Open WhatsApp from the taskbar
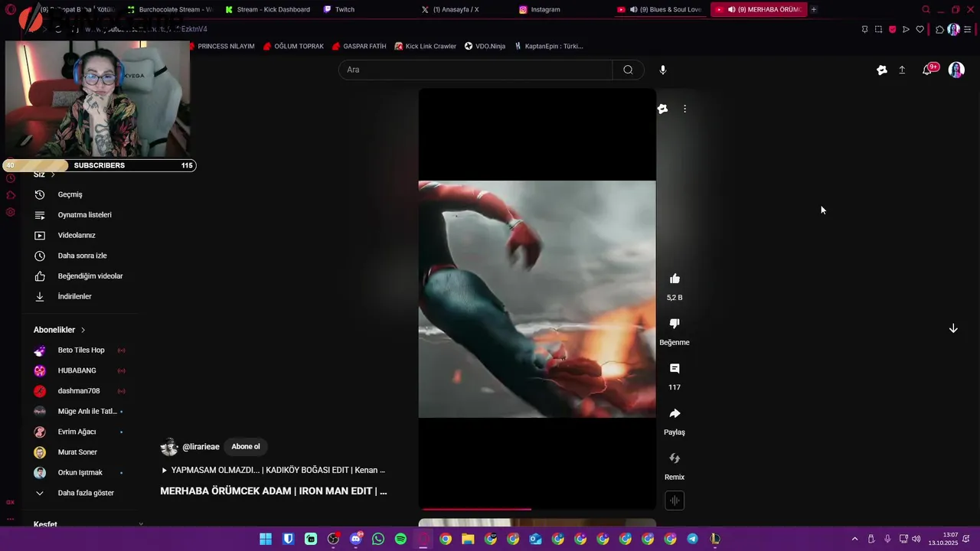Screen dimensions: 980x551 point(378,539)
